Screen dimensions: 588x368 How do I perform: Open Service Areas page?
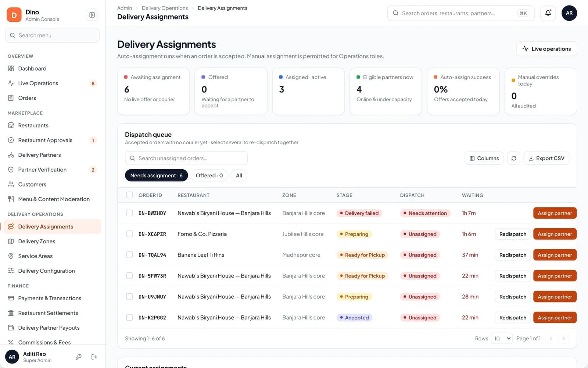52,256
